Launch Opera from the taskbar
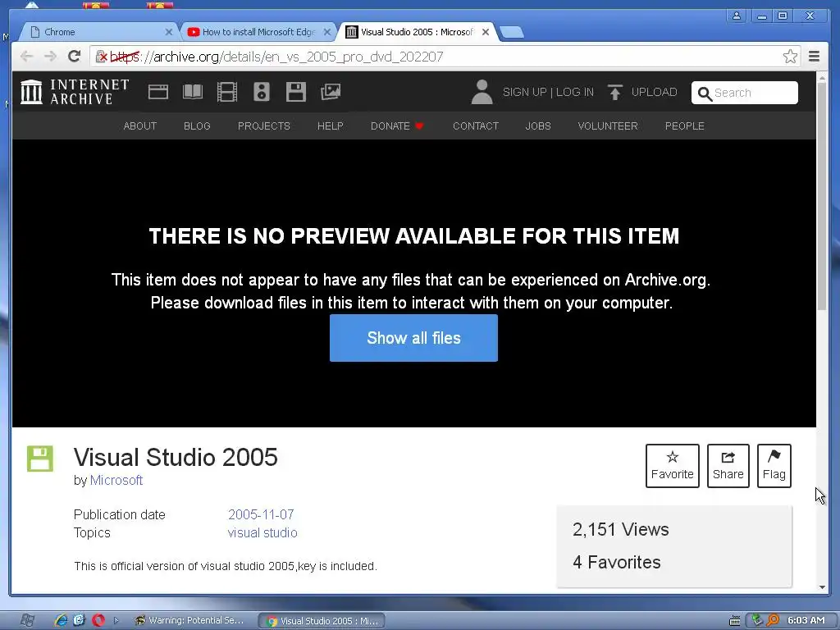The height and width of the screenshot is (630, 840). pyautogui.click(x=98, y=620)
